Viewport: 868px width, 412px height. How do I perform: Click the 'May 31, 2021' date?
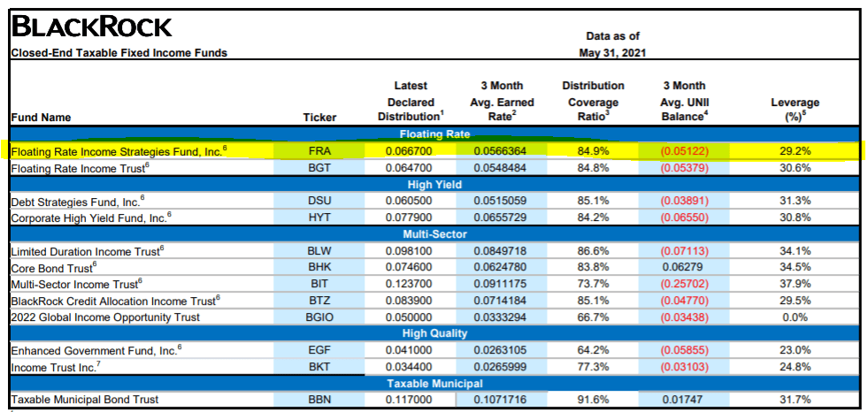tap(613, 54)
